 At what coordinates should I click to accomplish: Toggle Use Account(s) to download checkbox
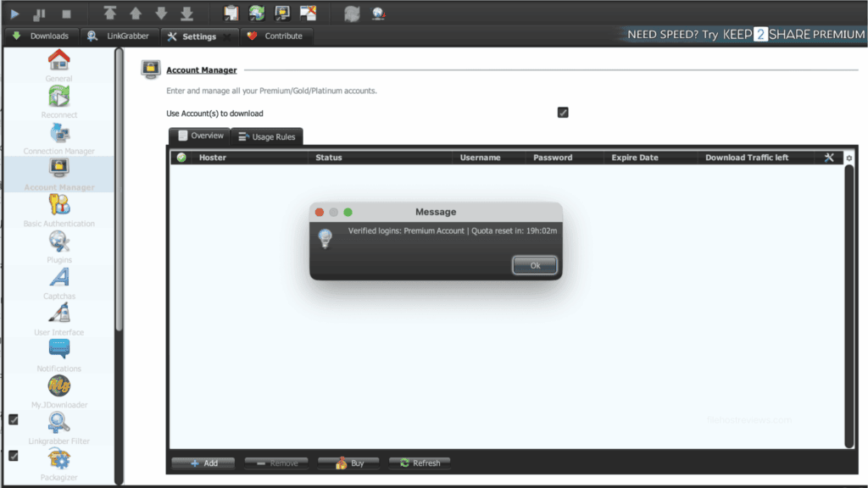tap(563, 113)
